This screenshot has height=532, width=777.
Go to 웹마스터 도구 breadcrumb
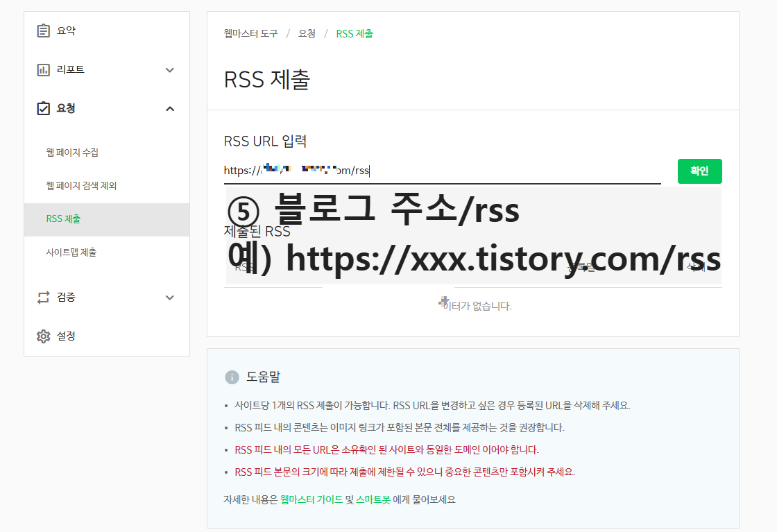(250, 34)
